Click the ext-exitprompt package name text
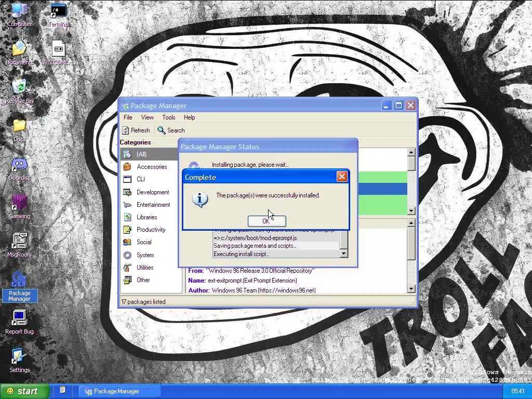Viewport: 532px width, 399px height. tap(252, 281)
